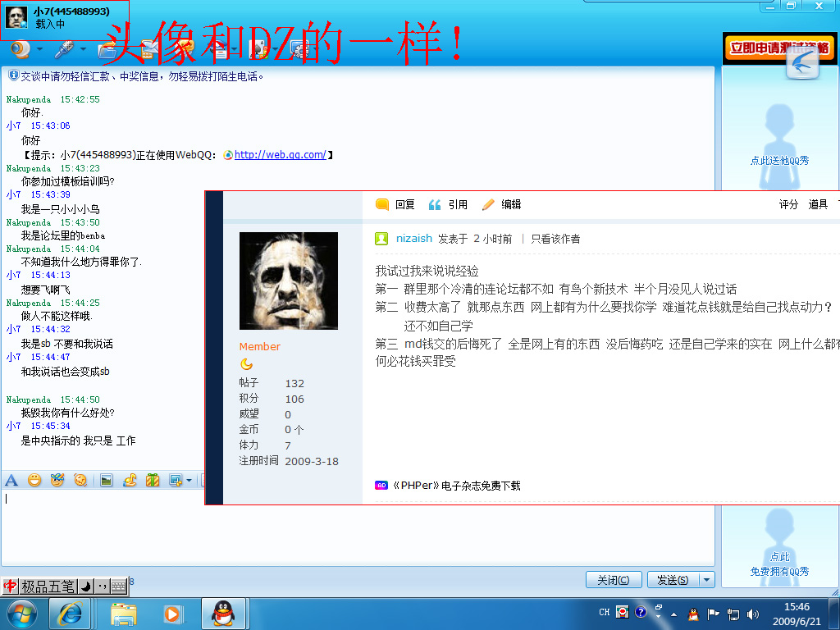Screen dimensions: 840x630
Task: Click 评分 rating in forum post
Action: tap(788, 204)
